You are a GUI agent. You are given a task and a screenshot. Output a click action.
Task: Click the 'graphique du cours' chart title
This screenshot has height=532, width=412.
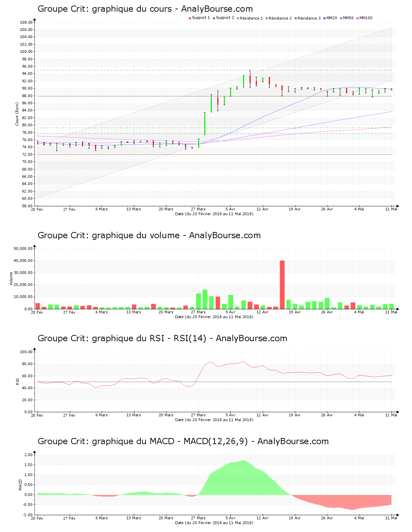click(x=145, y=9)
